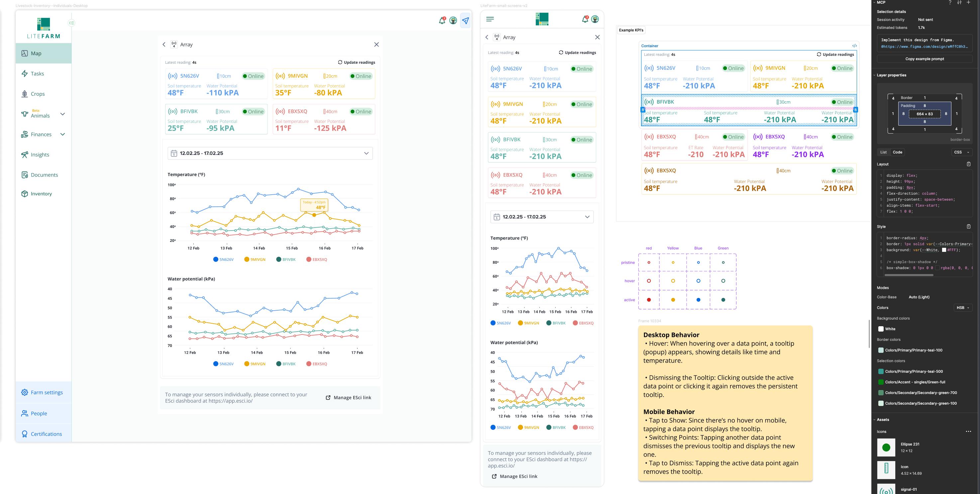Collapse sidebar using icon beside LiteFarm logo

(x=71, y=23)
